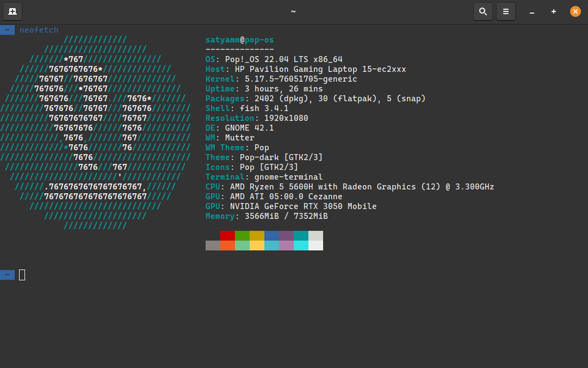The image size is (588, 368).
Task: Click the mustard yellow color block
Action: (257, 236)
